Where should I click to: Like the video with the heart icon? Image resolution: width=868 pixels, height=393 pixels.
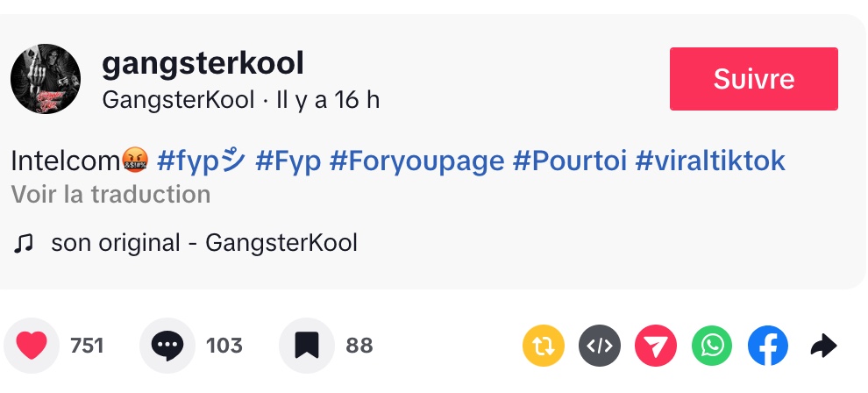pos(32,346)
